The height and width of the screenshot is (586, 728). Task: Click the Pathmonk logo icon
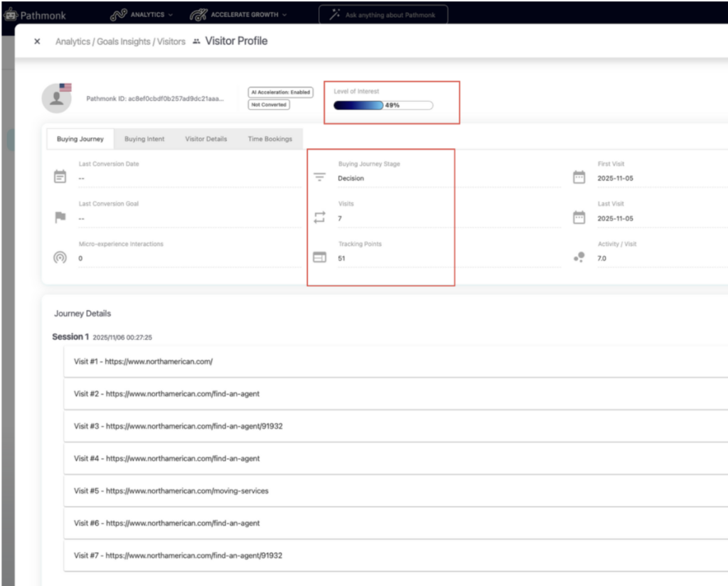click(10, 14)
